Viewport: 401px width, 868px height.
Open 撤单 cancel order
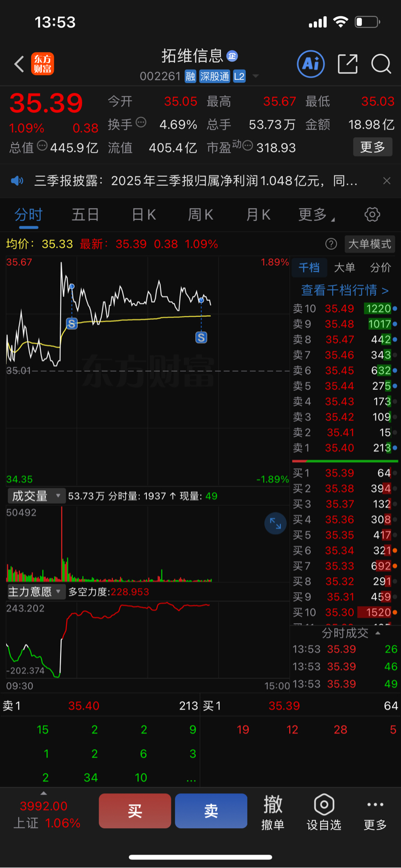273,812
